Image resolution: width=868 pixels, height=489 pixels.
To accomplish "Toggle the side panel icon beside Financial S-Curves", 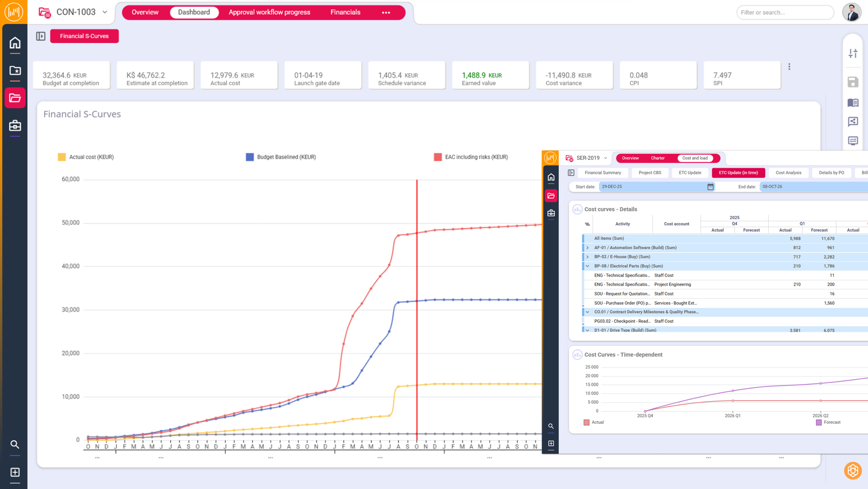I will 41,36.
